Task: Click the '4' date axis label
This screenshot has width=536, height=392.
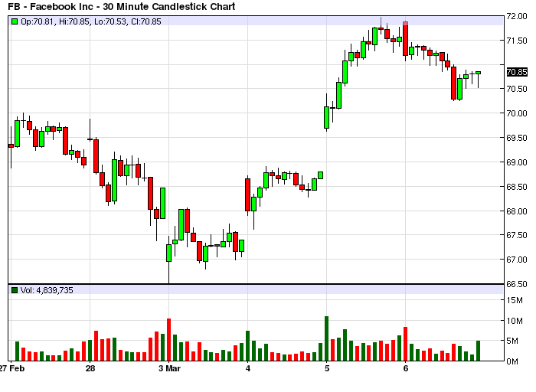Action: point(248,368)
